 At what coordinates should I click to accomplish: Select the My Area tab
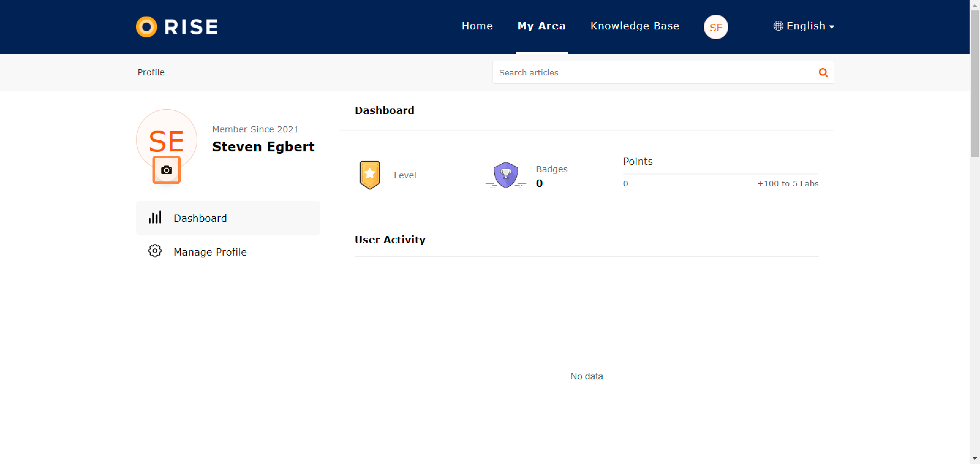point(541,26)
